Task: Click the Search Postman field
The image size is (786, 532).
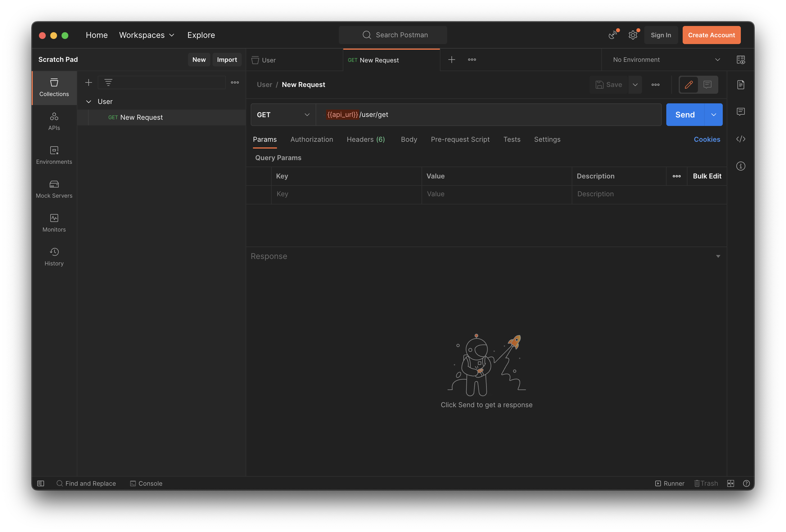Action: (x=393, y=35)
